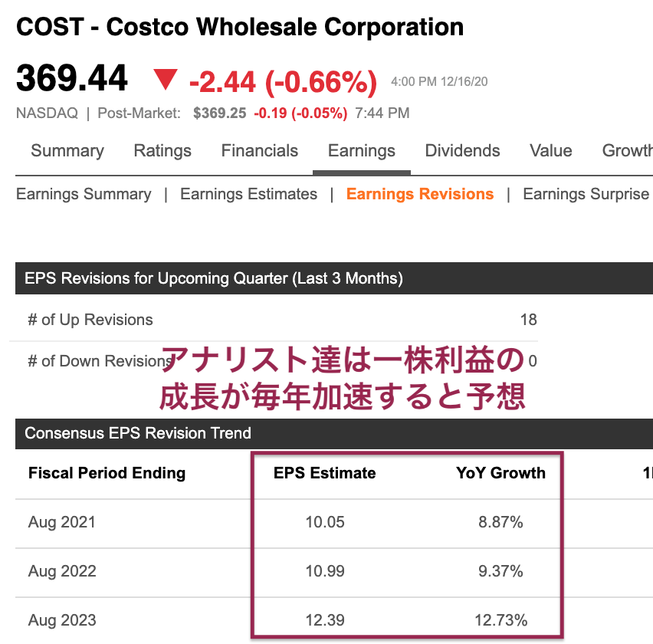Click the YoY Growth column header
Image resolution: width=653 pixels, height=644 pixels.
(x=500, y=473)
